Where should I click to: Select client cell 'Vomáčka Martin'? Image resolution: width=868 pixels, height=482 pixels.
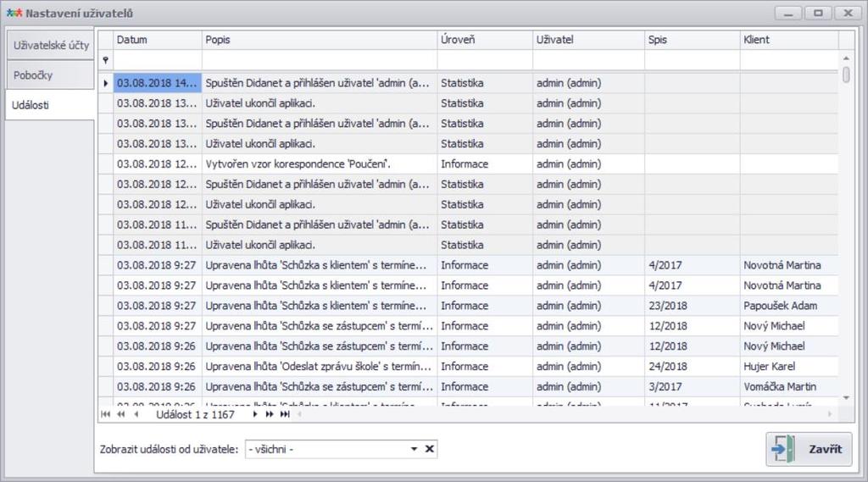click(789, 386)
